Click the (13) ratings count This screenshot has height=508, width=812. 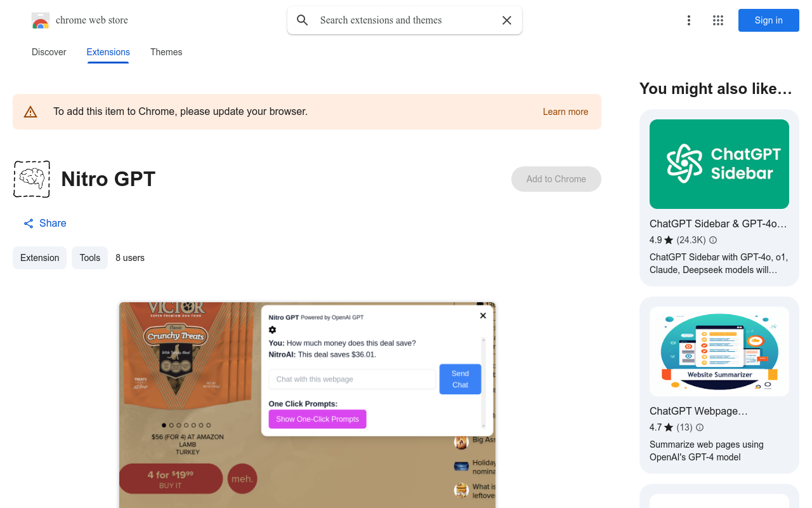pos(684,427)
